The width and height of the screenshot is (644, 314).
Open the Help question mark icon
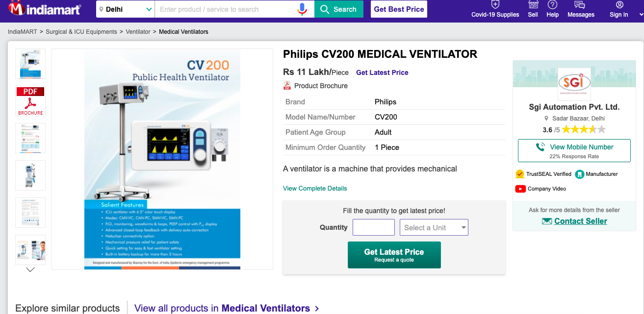pyautogui.click(x=553, y=5)
